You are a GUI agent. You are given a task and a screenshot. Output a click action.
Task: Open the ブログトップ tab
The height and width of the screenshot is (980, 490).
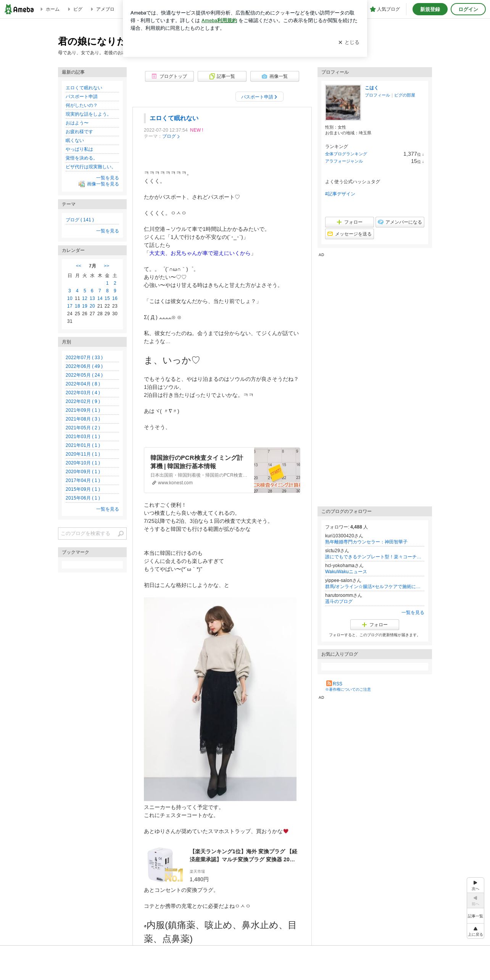pyautogui.click(x=169, y=76)
